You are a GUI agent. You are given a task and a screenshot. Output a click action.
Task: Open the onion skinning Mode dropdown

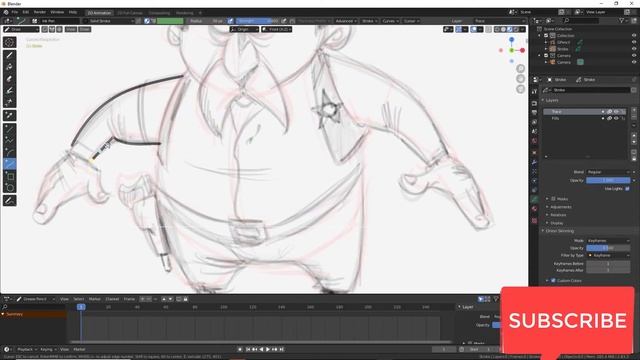tap(608, 241)
